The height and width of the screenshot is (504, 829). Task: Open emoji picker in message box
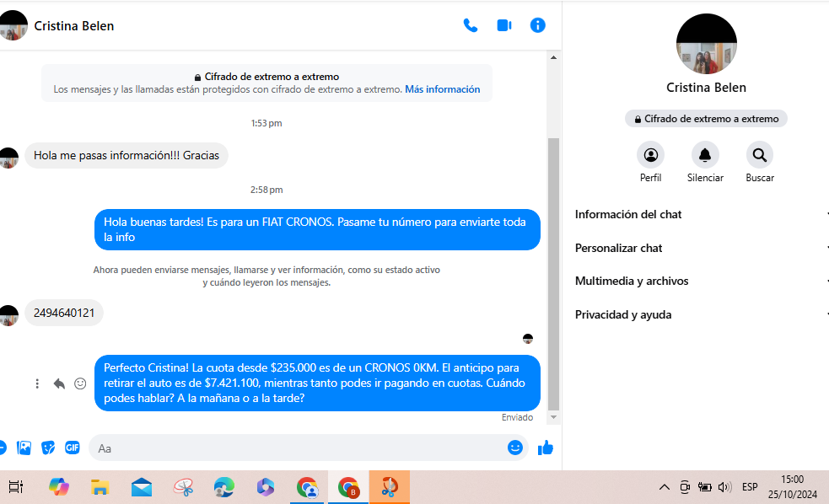[515, 448]
